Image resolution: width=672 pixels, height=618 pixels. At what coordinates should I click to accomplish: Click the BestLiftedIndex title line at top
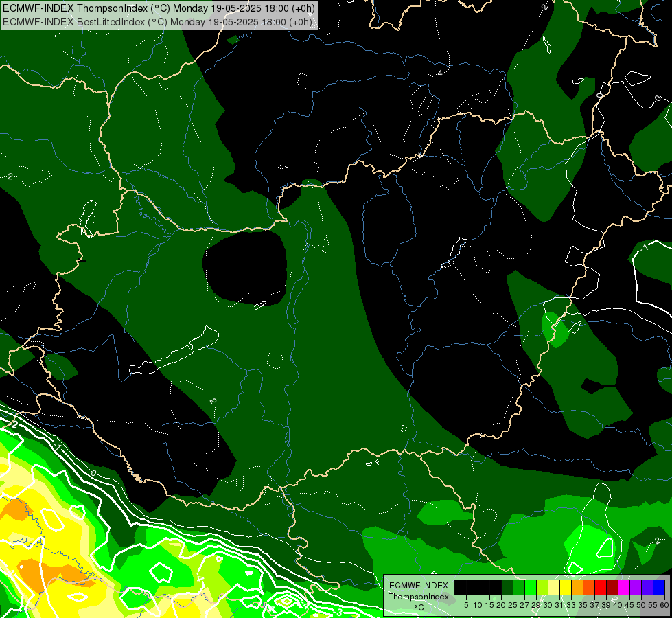[x=157, y=22]
